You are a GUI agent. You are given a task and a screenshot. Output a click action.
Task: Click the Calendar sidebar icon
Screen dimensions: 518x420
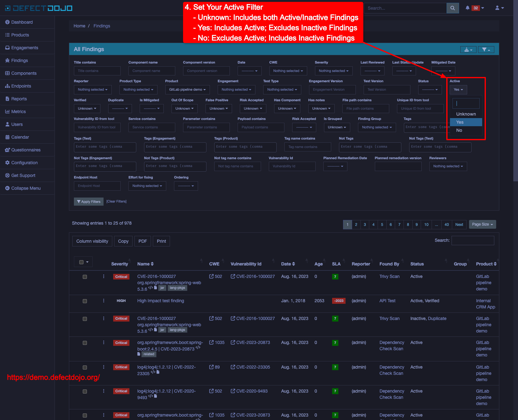[7, 137]
